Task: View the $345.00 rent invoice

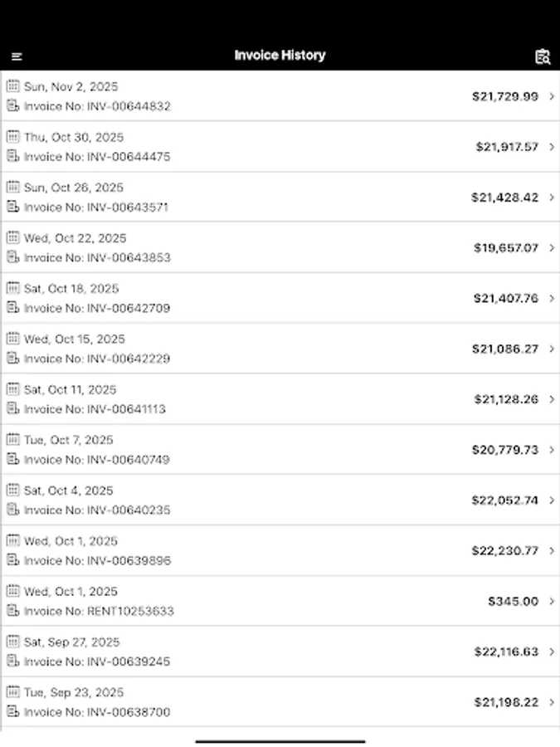Action: [280, 600]
